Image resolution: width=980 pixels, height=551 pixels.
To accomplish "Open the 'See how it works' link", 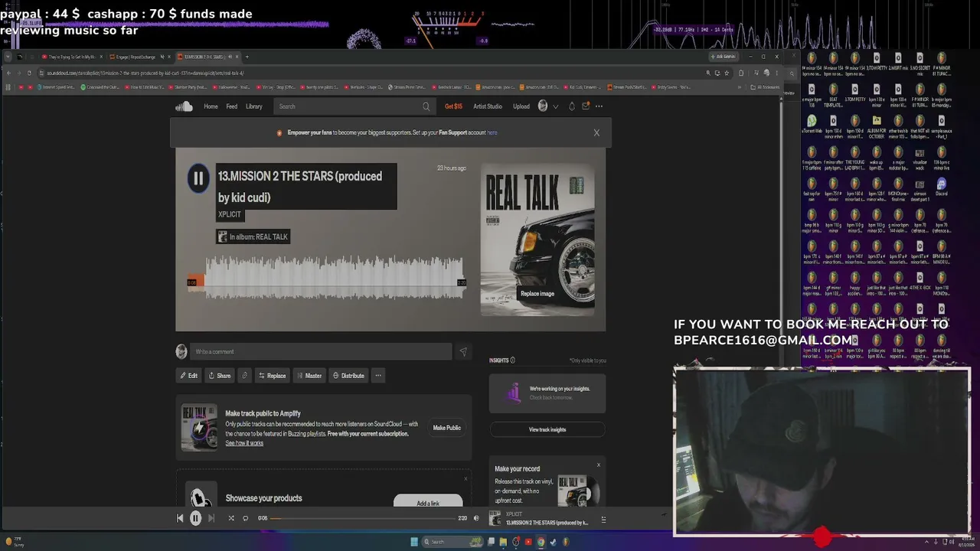I will click(244, 443).
